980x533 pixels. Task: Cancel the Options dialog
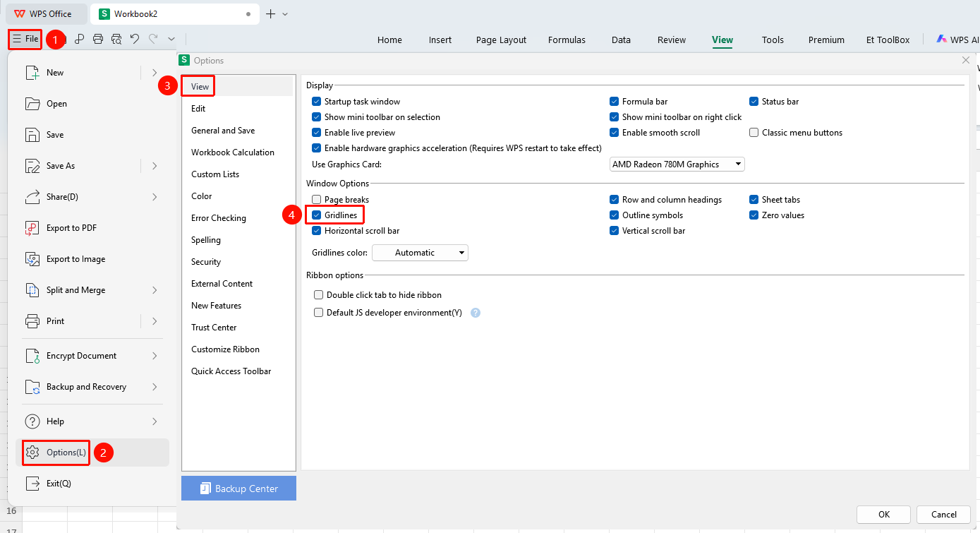944,515
